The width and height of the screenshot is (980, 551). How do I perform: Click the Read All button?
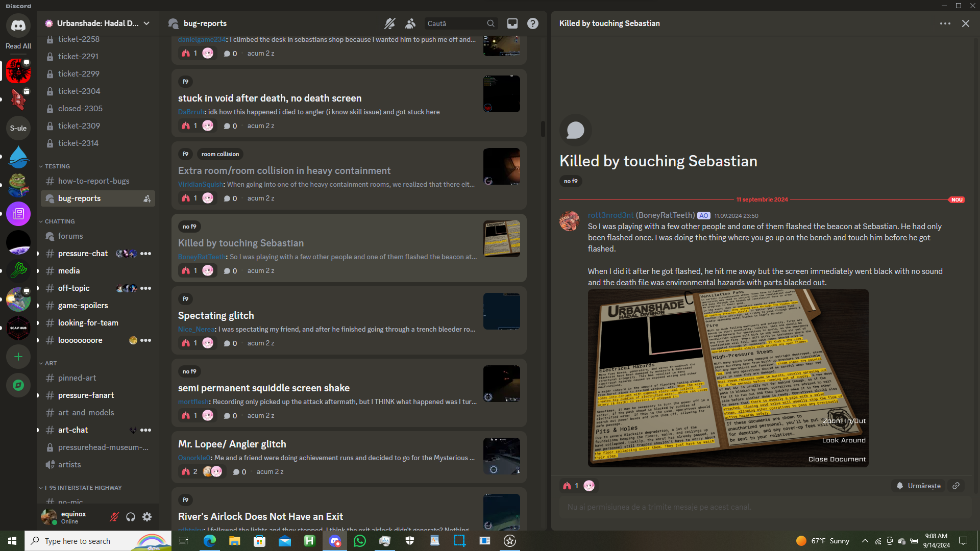(x=18, y=46)
